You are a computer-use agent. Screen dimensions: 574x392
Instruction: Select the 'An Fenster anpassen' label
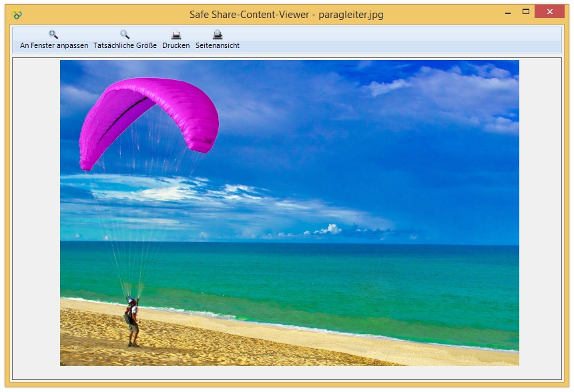click(x=54, y=45)
